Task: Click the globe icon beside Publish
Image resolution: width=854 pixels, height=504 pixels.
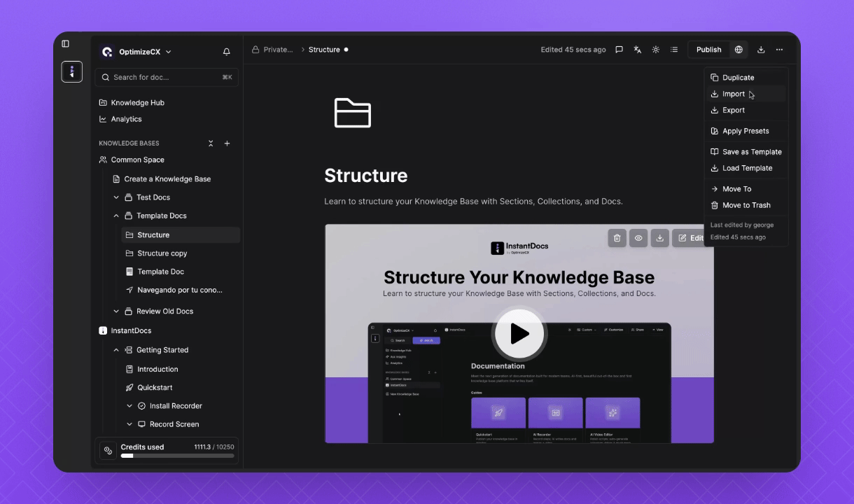Action: coord(738,50)
